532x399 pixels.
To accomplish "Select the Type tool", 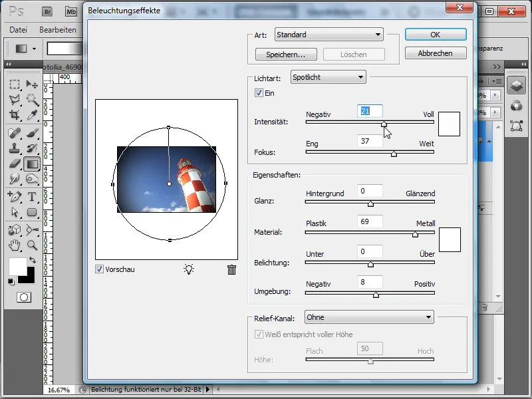I will [x=32, y=196].
